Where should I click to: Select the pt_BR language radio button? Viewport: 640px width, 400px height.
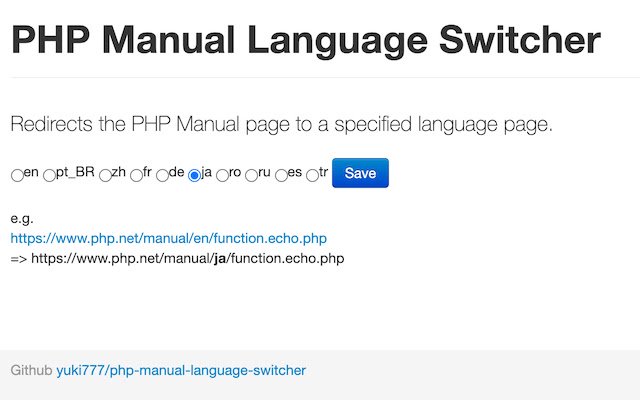49,176
